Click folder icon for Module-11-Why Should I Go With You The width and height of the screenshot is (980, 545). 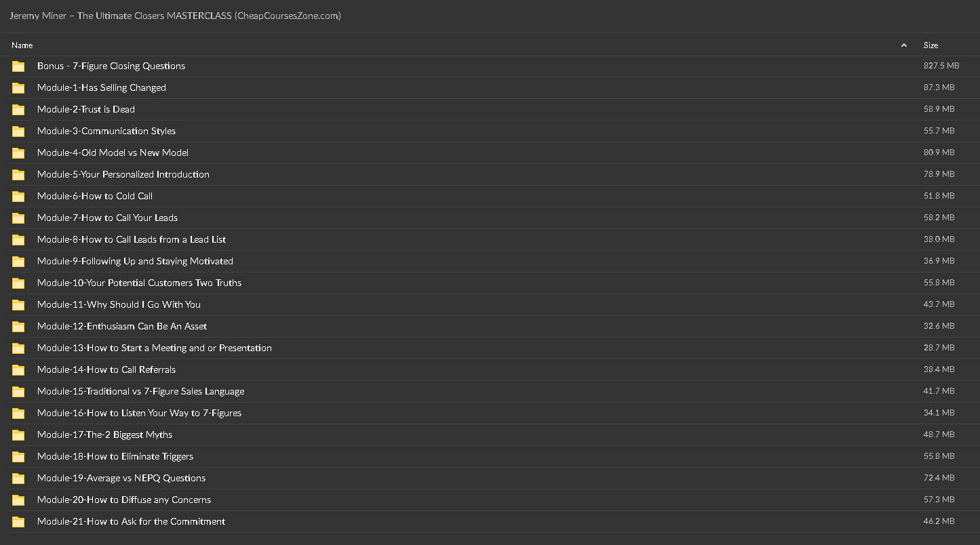18,305
